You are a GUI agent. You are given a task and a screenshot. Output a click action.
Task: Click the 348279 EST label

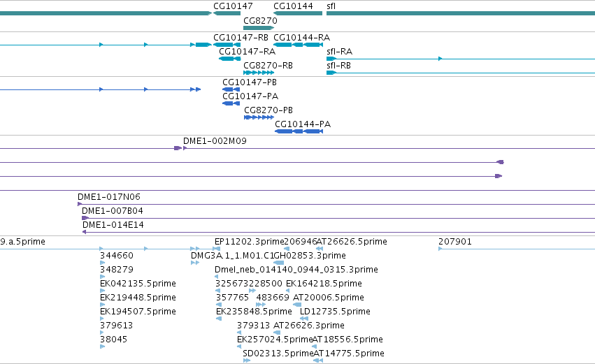tap(117, 270)
